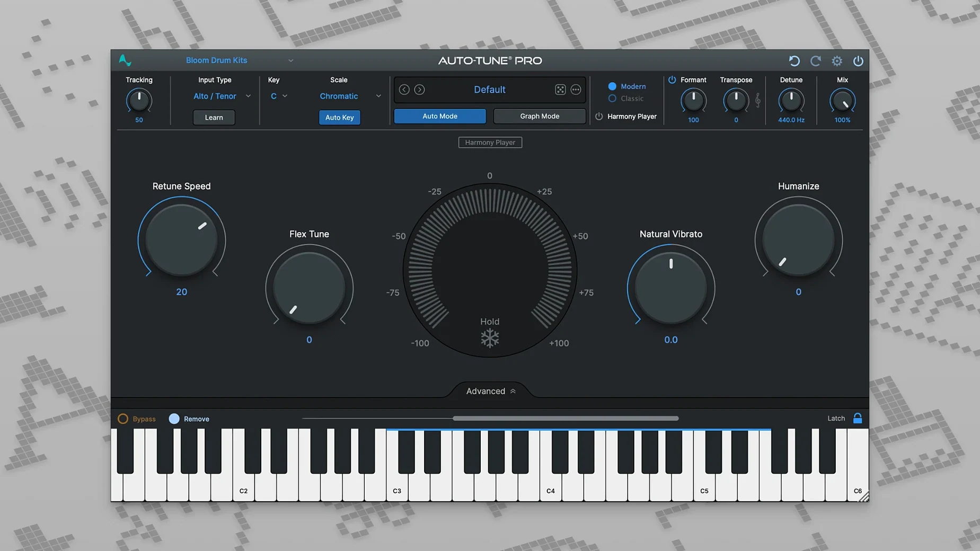Toggle the Bypass circle
This screenshot has width=980, height=551.
[x=123, y=419]
